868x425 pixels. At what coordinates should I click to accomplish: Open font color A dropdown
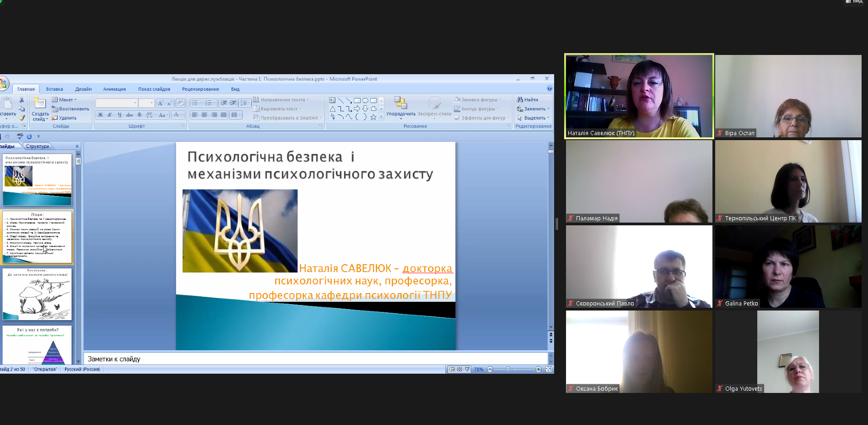point(178,115)
